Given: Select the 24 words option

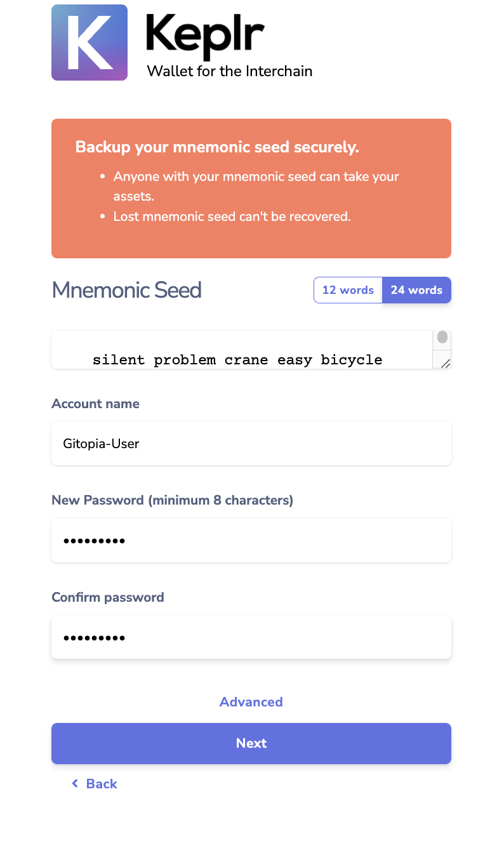Looking at the screenshot, I should coord(416,290).
